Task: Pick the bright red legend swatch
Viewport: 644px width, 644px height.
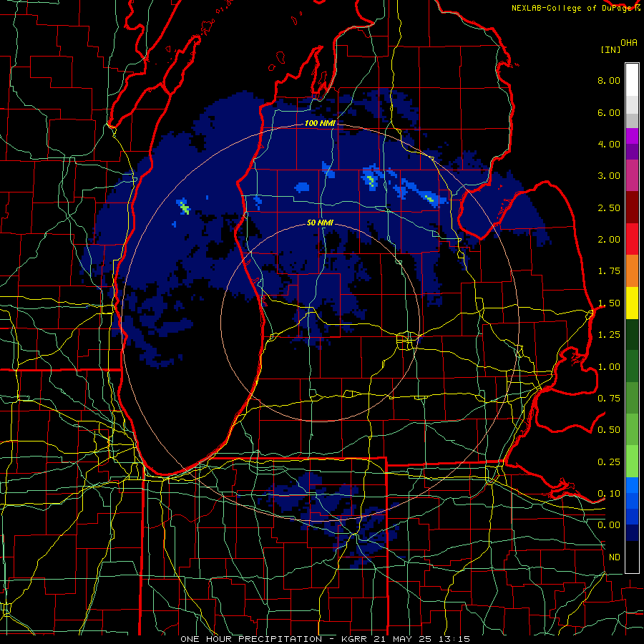Action: tap(632, 239)
